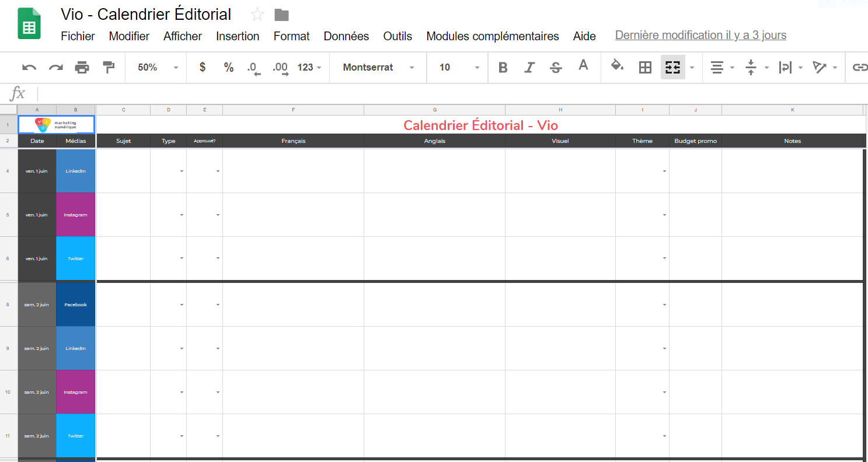Toggle the Merge cells button
This screenshot has height=462, width=868.
click(673, 68)
